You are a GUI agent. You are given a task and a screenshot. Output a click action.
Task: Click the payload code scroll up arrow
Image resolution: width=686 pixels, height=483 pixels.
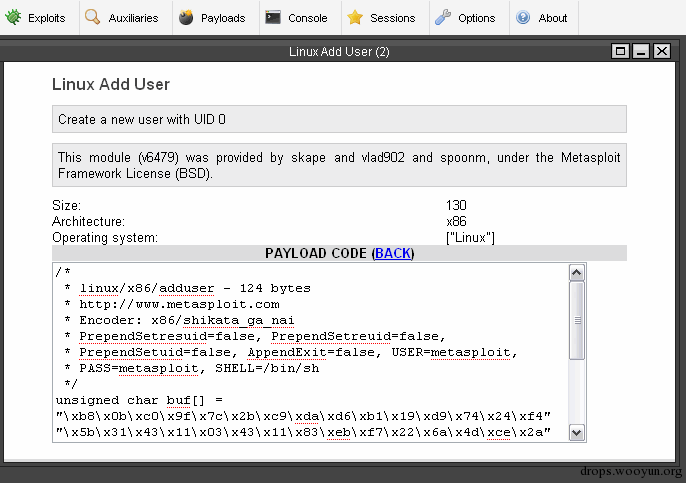[577, 273]
